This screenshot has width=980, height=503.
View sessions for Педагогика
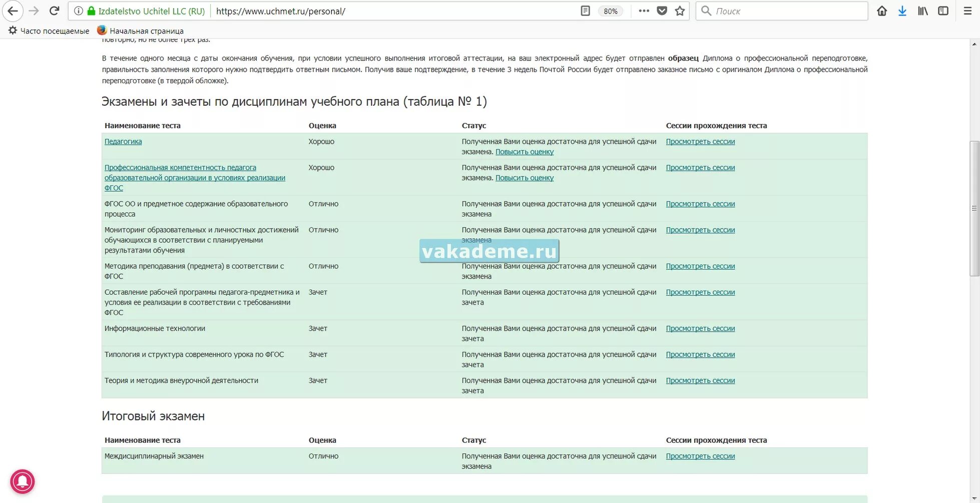click(700, 142)
